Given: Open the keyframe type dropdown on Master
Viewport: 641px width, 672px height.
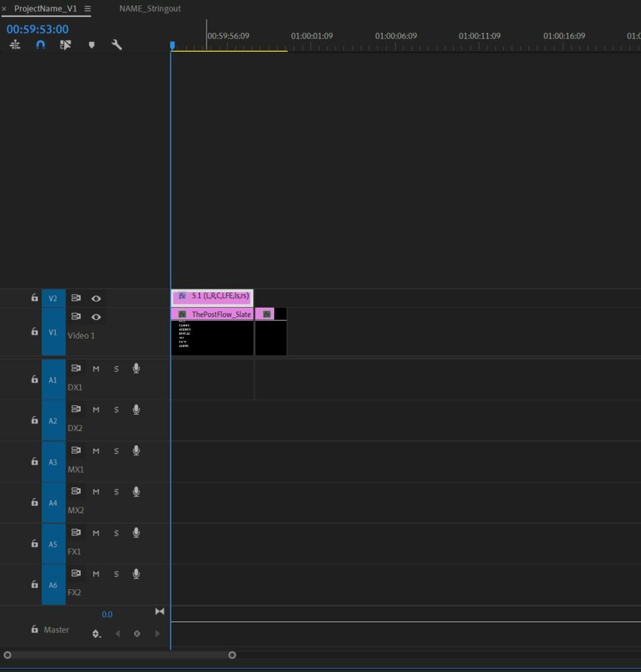Looking at the screenshot, I should [x=96, y=634].
